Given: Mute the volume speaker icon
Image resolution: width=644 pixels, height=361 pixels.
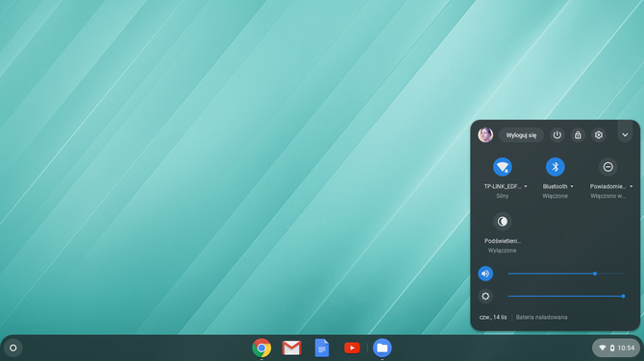Looking at the screenshot, I should [x=485, y=274].
